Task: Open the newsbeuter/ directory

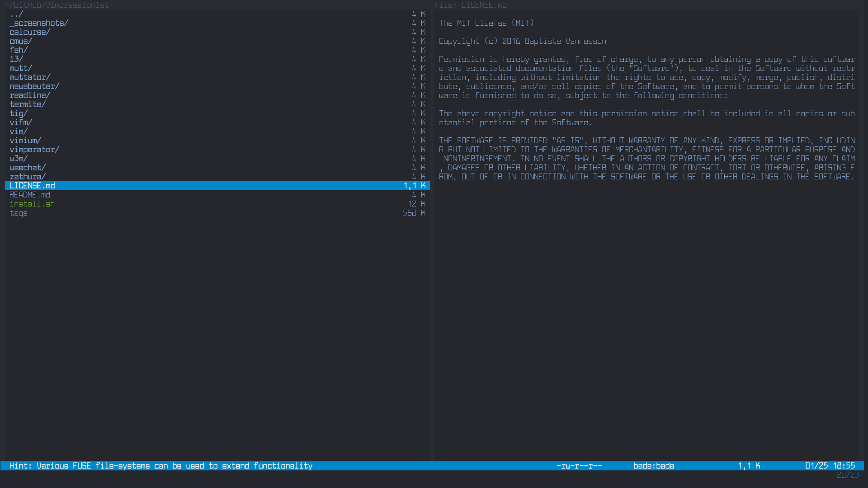Action: [x=34, y=86]
